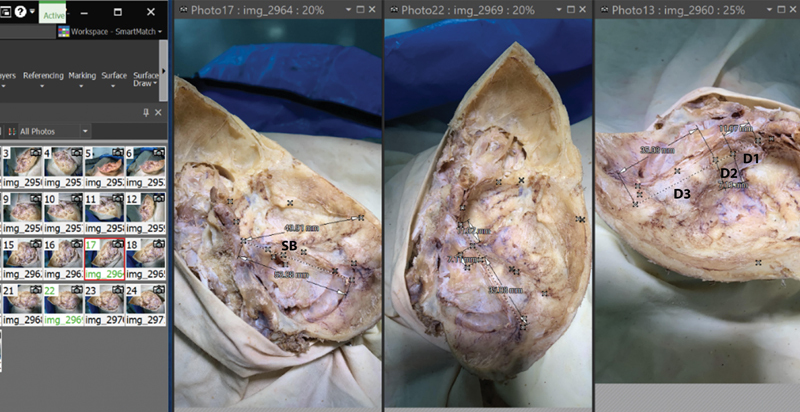Click the D3 measurement label in Photo13

coord(682,192)
